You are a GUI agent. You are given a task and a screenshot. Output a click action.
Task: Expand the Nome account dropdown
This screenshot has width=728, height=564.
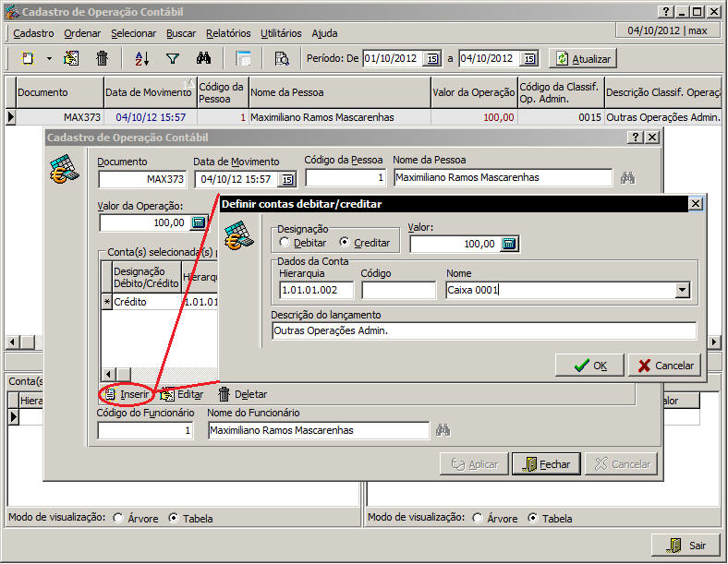[x=682, y=290]
